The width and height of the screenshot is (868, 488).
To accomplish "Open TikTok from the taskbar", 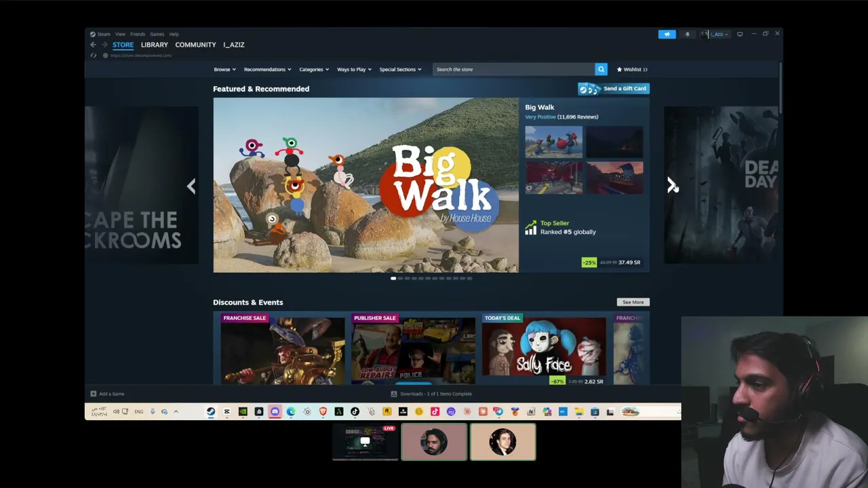I will (x=355, y=411).
